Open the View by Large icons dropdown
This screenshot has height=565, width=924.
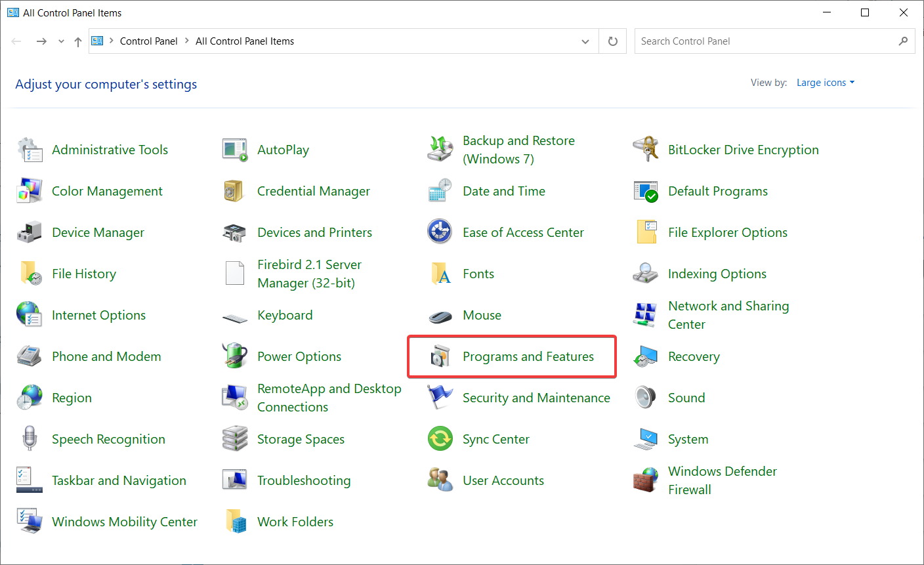click(x=826, y=83)
